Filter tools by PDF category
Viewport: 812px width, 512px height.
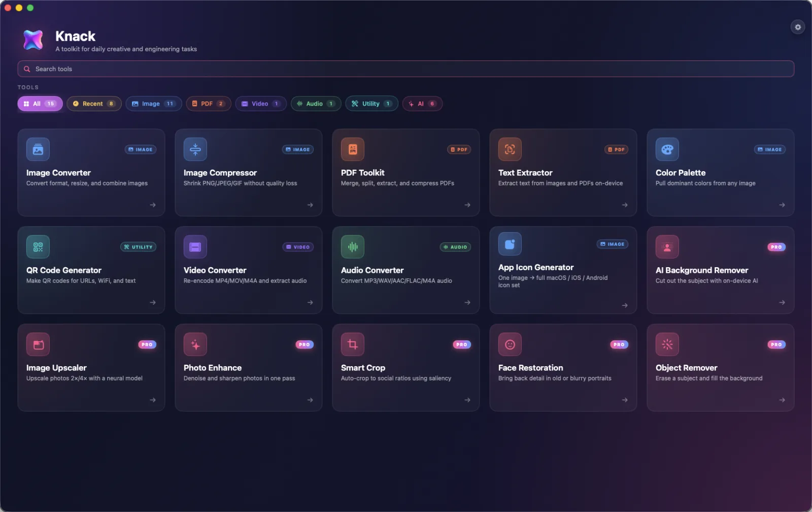coord(209,104)
